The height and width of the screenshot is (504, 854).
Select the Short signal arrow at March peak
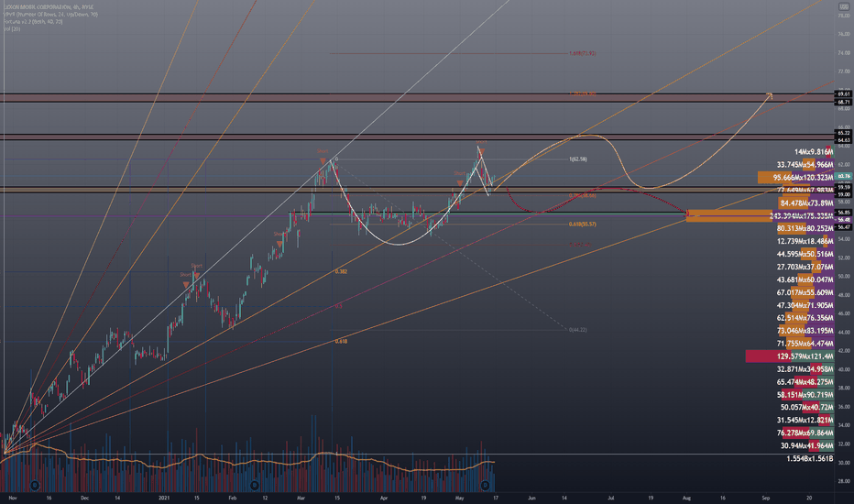click(x=323, y=160)
